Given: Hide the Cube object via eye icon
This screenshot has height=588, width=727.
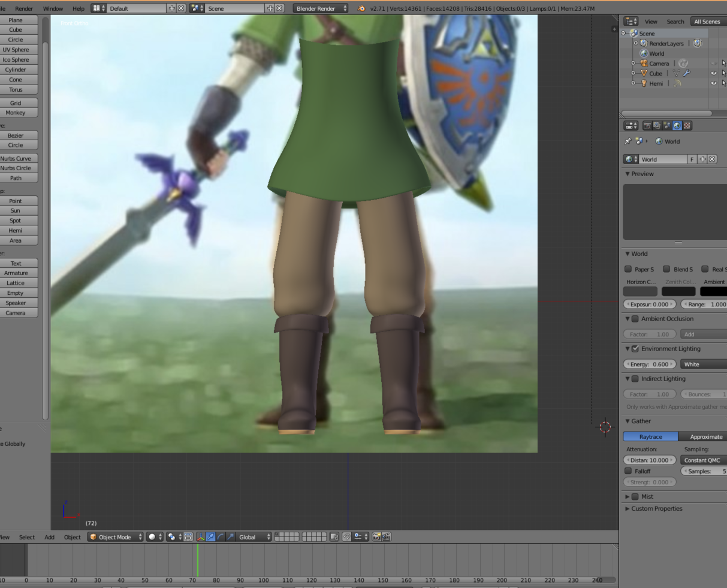Looking at the screenshot, I should pos(713,73).
